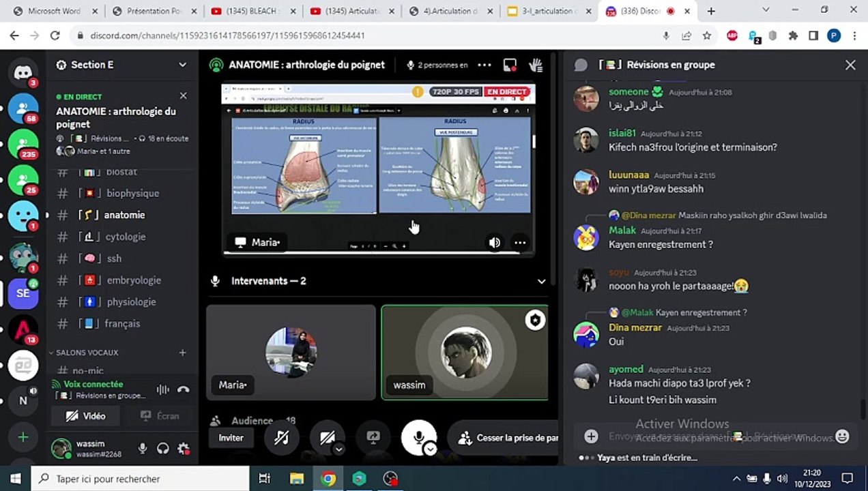Click the raise hand requests icon
The width and height of the screenshot is (868, 491).
click(x=536, y=65)
